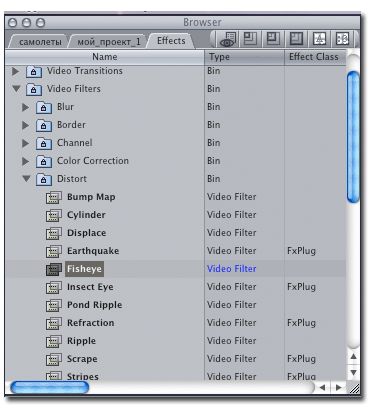Sort by the Type column header
This screenshot has height=410, width=371.
(244, 57)
